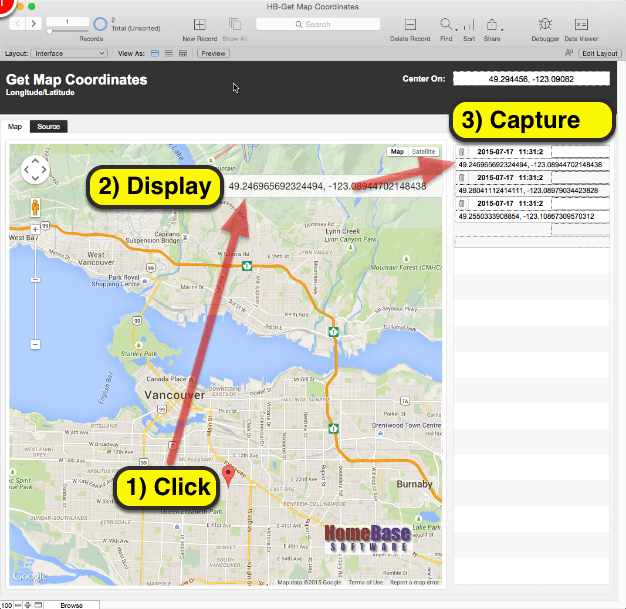626x609 pixels.
Task: Zoom in using map plus button
Action: [35, 230]
